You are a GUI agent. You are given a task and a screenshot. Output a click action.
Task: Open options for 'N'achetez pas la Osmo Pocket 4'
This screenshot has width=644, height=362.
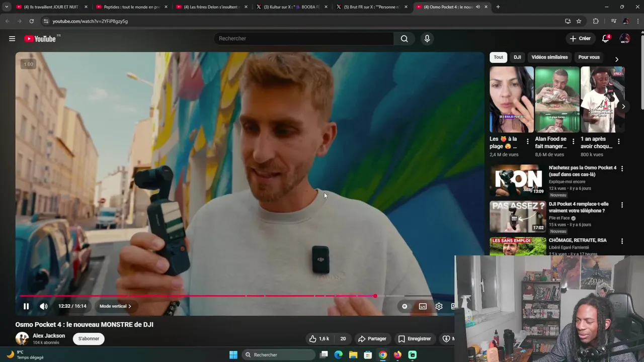[622, 169]
